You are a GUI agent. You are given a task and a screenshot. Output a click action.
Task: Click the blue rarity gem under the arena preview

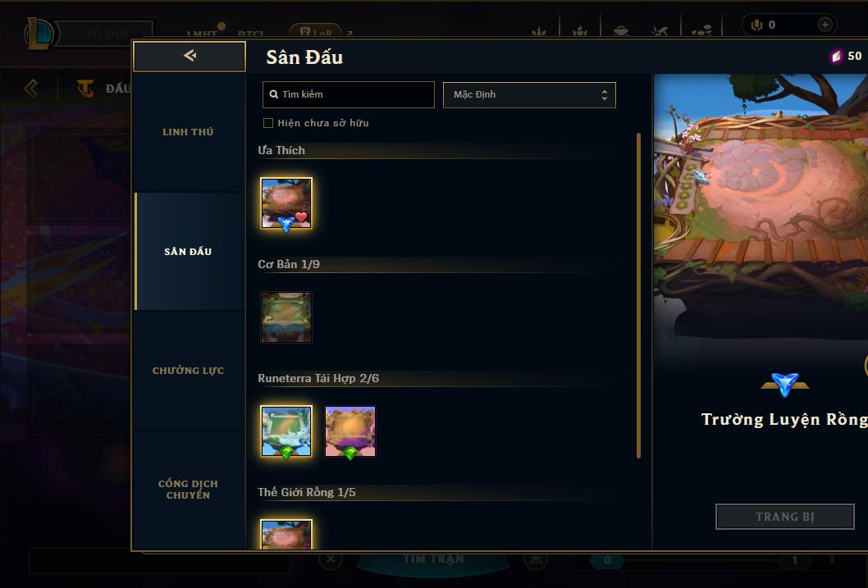(785, 384)
